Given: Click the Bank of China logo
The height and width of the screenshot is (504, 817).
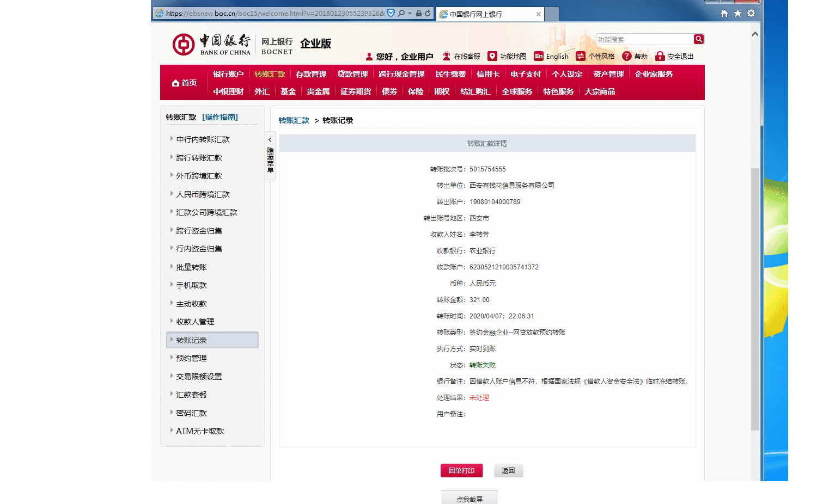Looking at the screenshot, I should coord(212,44).
